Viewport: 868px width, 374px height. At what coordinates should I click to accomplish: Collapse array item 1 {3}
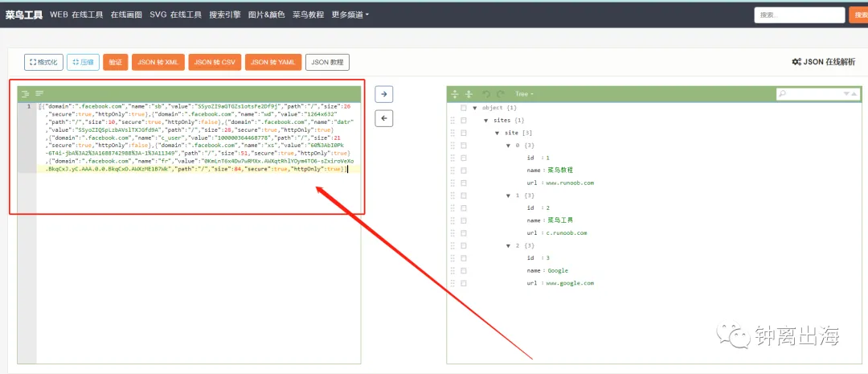click(x=508, y=195)
